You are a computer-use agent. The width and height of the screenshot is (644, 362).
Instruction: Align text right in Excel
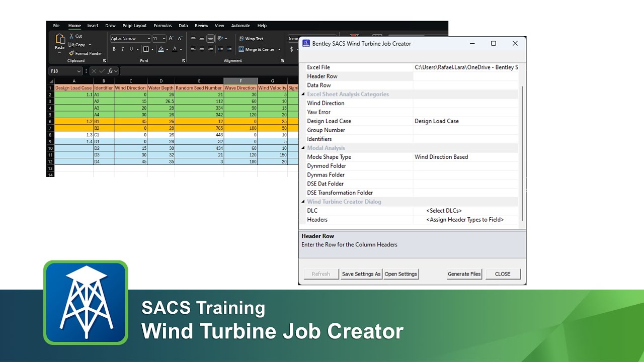pyautogui.click(x=210, y=49)
